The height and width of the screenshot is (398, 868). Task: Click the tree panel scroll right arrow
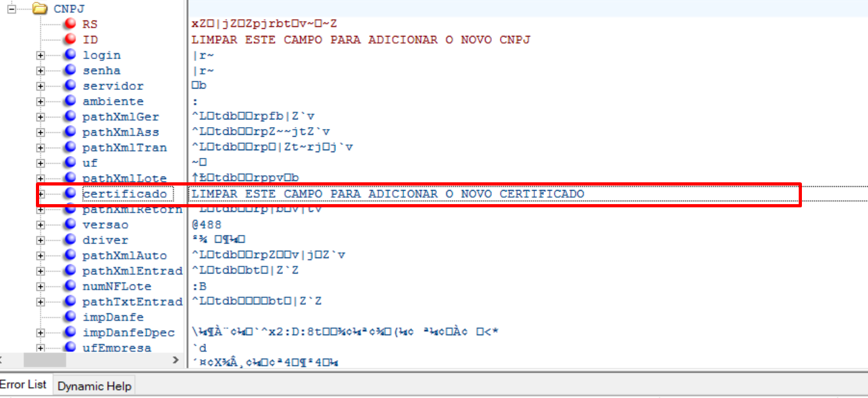176,361
